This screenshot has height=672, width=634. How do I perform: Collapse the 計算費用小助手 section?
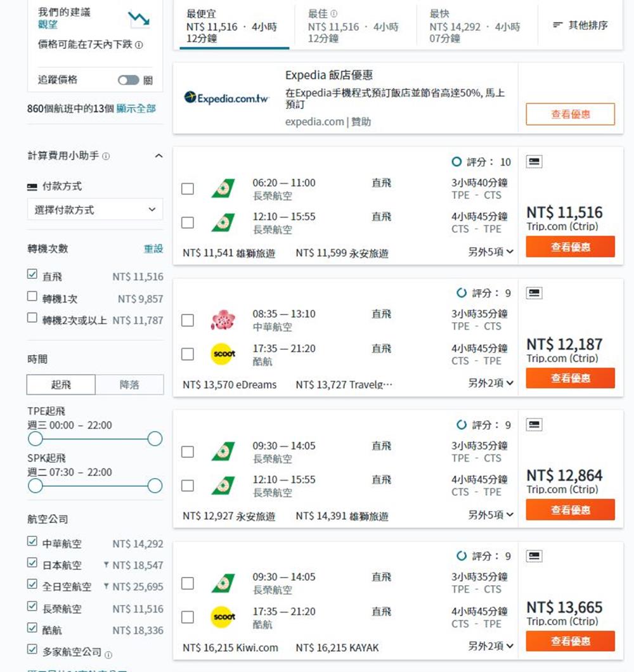click(158, 156)
